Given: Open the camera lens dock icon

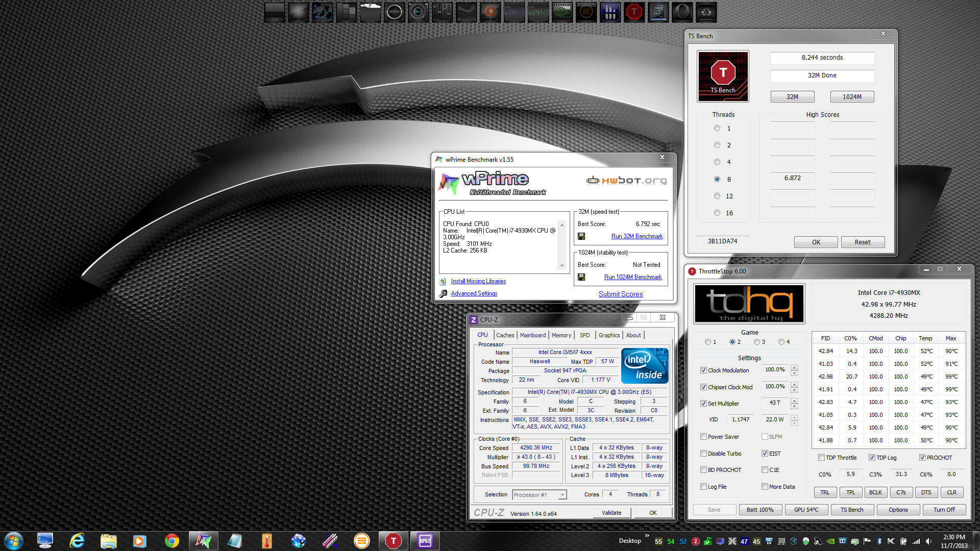Looking at the screenshot, I should (418, 12).
